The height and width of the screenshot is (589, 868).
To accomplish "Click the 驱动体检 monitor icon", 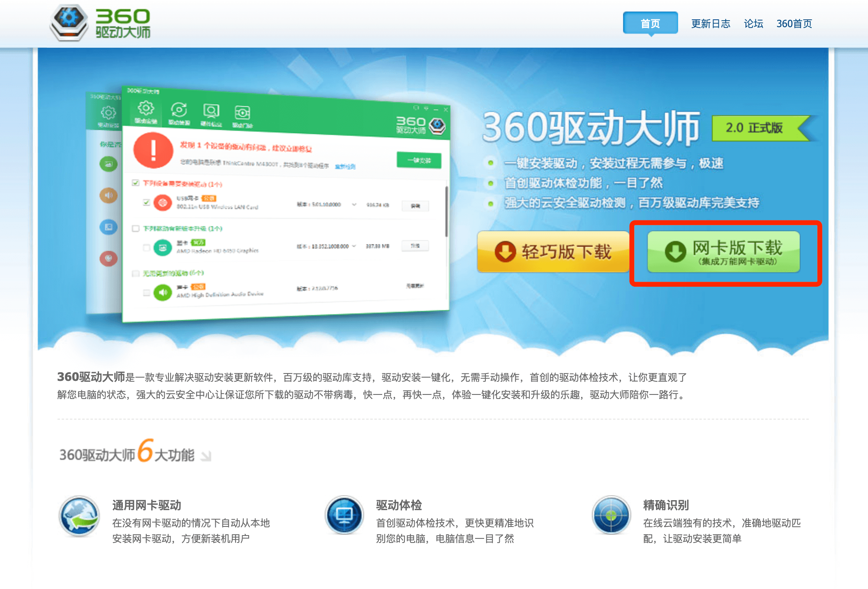I will click(x=344, y=515).
